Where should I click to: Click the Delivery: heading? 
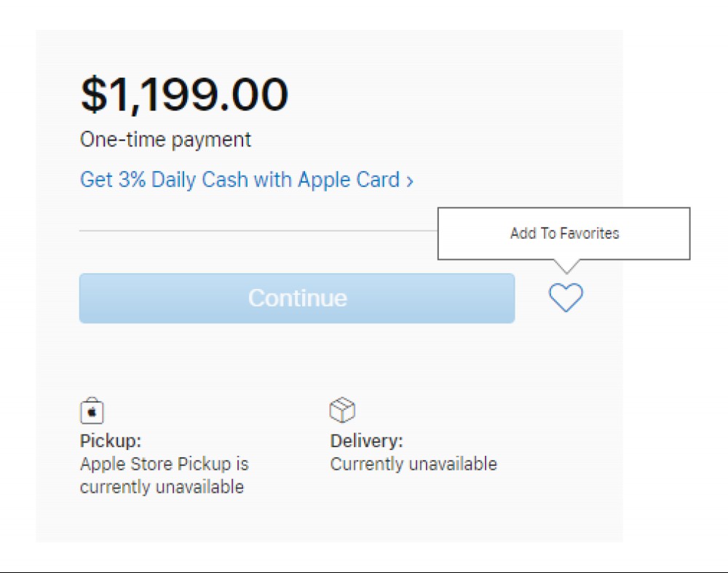[x=367, y=440]
